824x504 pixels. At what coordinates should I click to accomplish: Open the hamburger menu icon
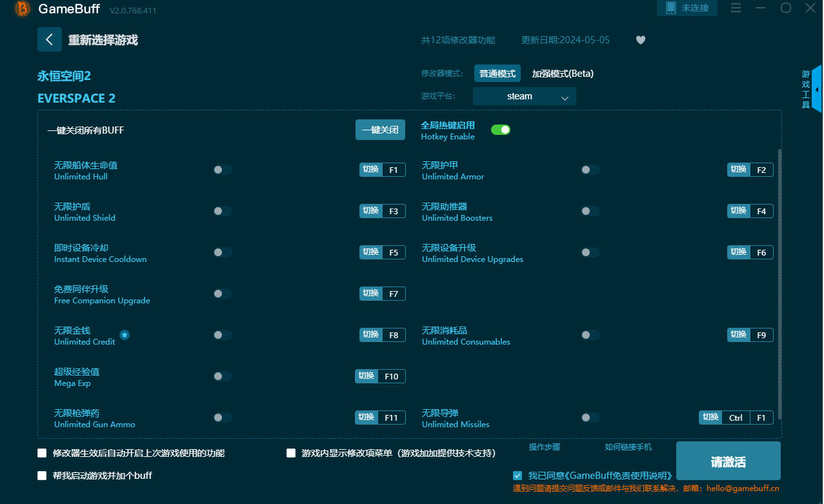point(736,8)
